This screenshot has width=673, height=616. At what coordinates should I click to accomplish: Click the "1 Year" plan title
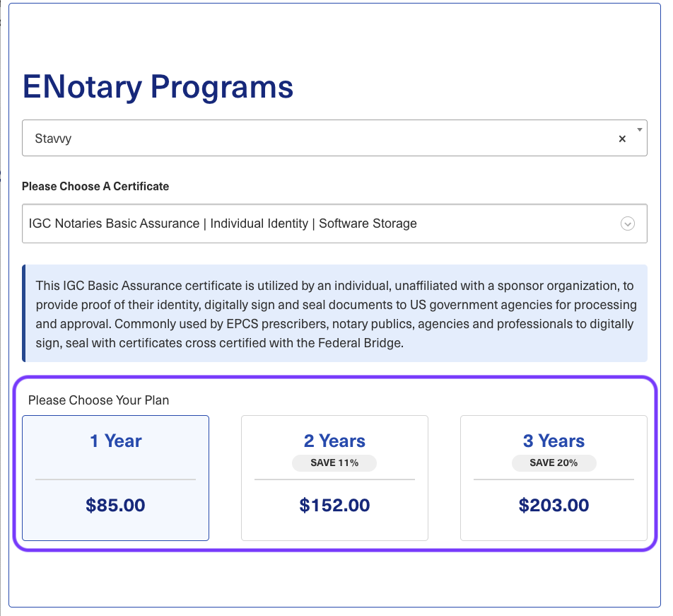pos(115,441)
